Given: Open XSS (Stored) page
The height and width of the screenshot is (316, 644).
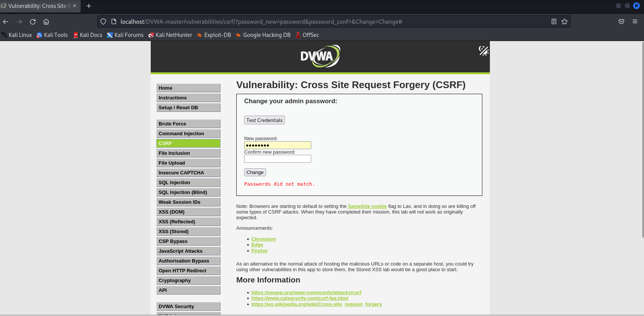Looking at the screenshot, I should [188, 231].
